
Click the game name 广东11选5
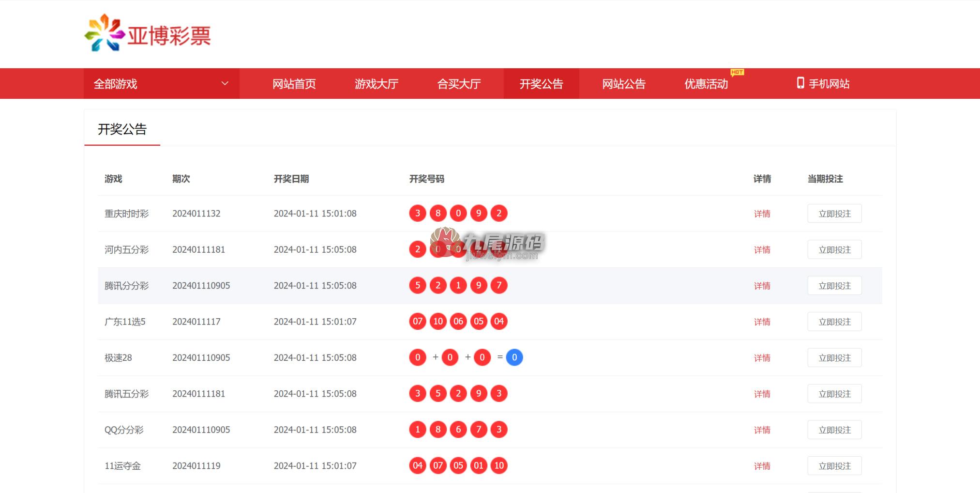125,322
